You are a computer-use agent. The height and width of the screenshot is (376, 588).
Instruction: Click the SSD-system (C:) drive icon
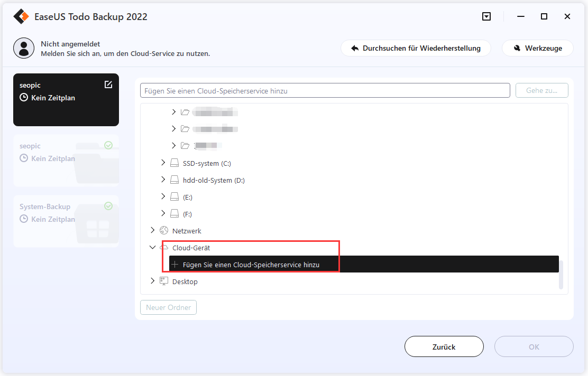pyautogui.click(x=174, y=163)
